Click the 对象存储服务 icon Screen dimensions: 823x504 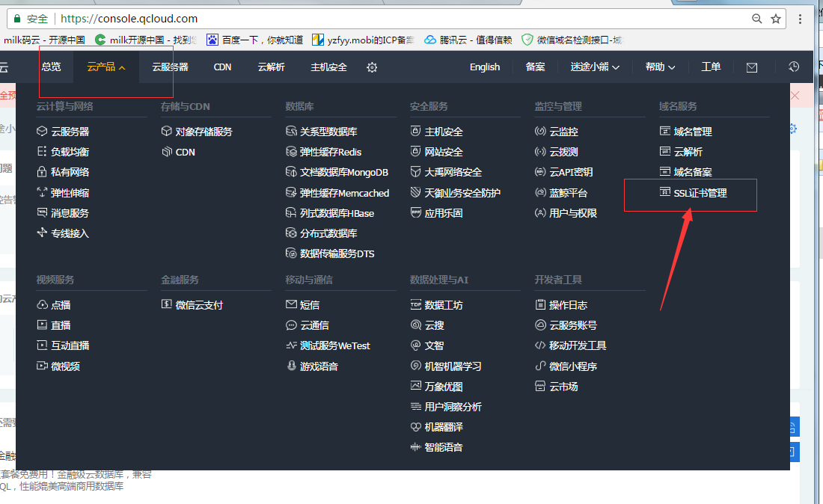[x=166, y=131]
